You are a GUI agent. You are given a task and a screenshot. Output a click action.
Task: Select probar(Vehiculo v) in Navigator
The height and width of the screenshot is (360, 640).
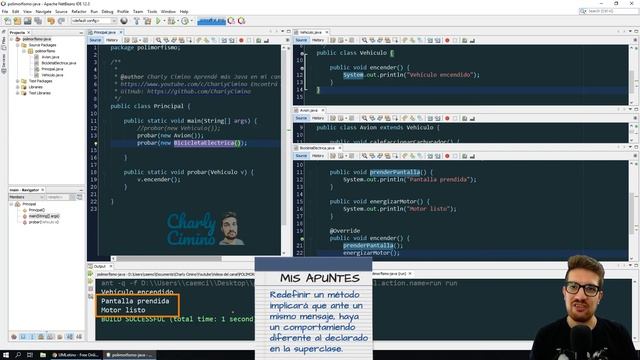[x=44, y=222]
